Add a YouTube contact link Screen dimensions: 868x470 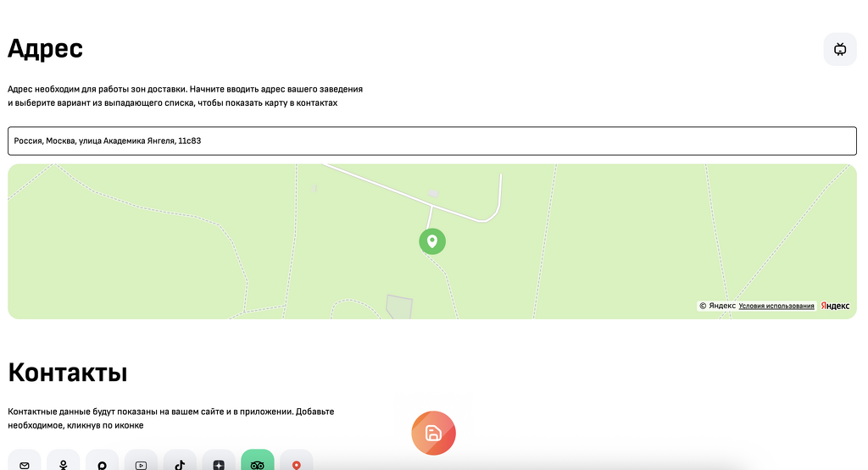coord(141,464)
